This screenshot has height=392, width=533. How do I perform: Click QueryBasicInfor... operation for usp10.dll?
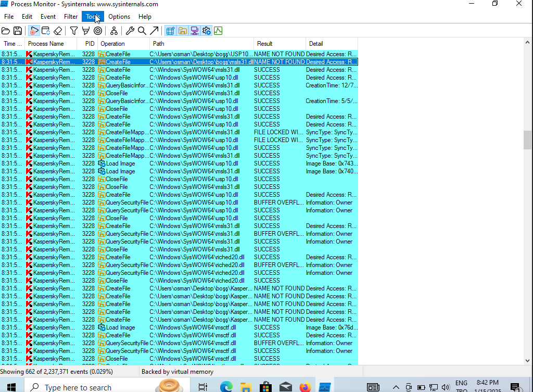coord(124,101)
